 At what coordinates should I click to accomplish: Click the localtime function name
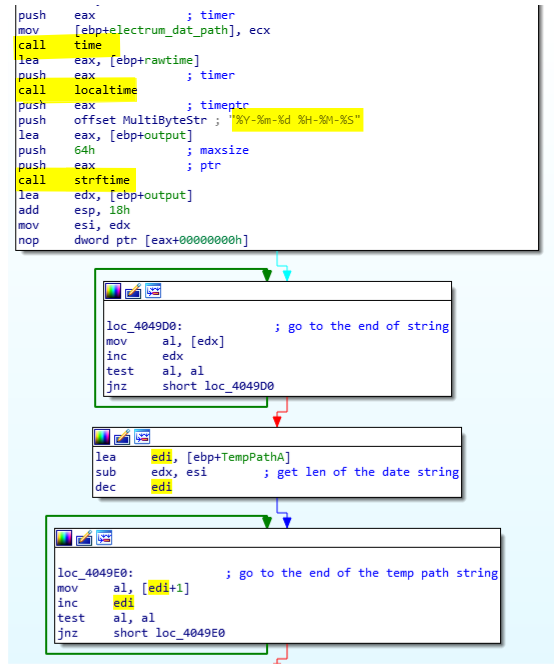(105, 90)
